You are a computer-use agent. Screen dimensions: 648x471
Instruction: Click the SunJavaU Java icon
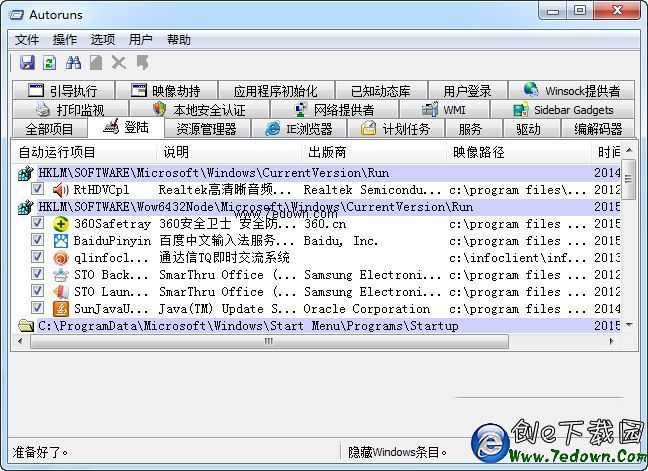[x=61, y=309]
